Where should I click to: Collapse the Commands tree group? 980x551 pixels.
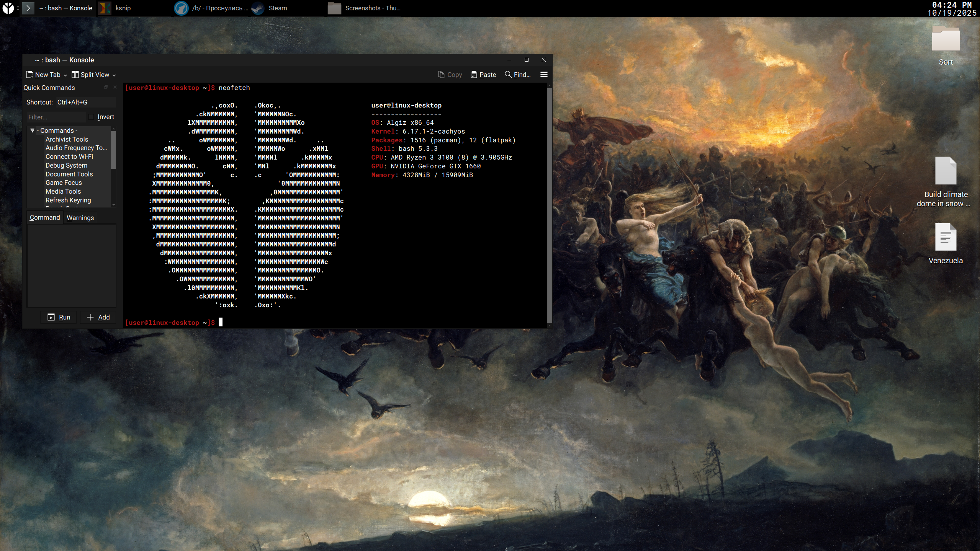pyautogui.click(x=33, y=130)
